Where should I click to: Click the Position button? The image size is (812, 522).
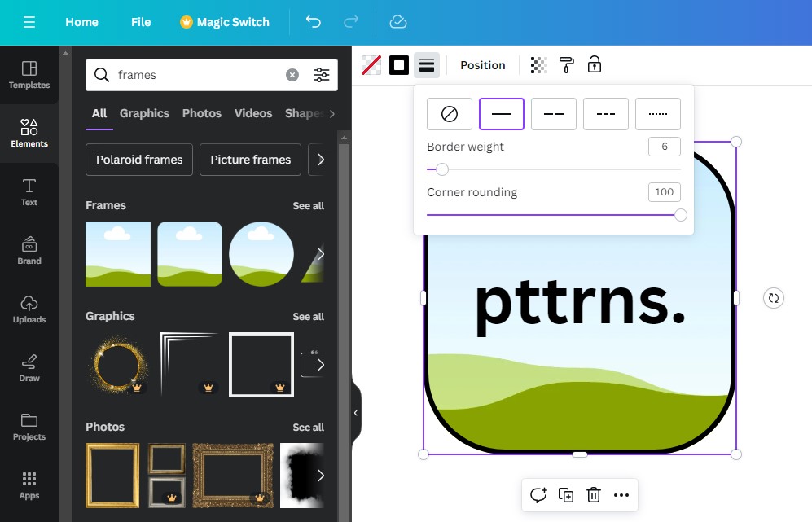(483, 65)
